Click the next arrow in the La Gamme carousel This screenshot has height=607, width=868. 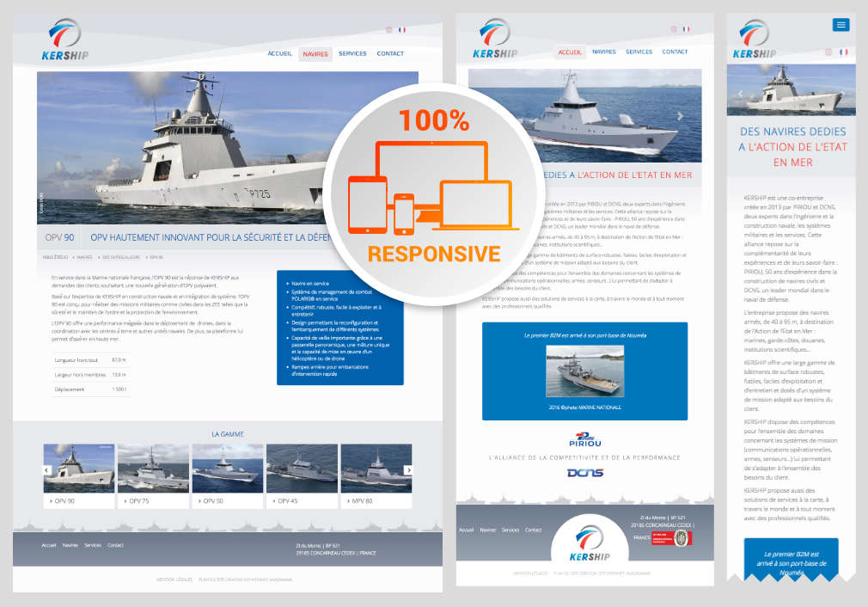click(408, 470)
